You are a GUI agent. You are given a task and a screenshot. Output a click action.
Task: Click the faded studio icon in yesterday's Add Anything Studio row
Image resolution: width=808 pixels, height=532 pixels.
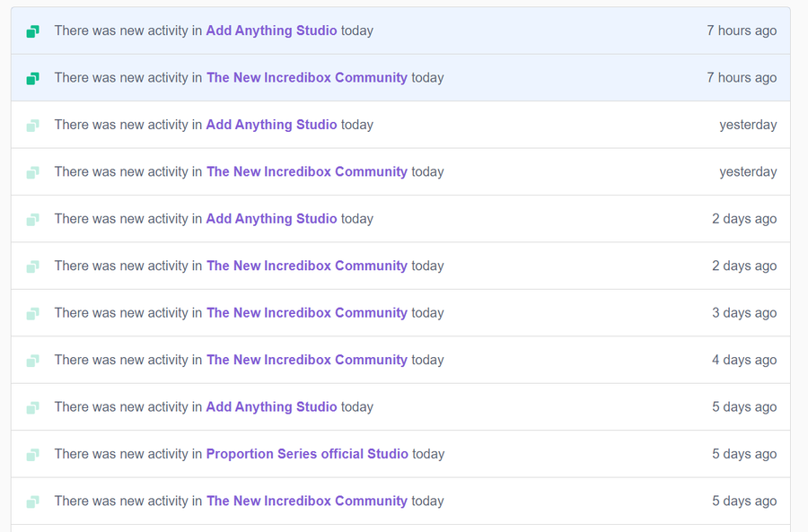coord(33,126)
